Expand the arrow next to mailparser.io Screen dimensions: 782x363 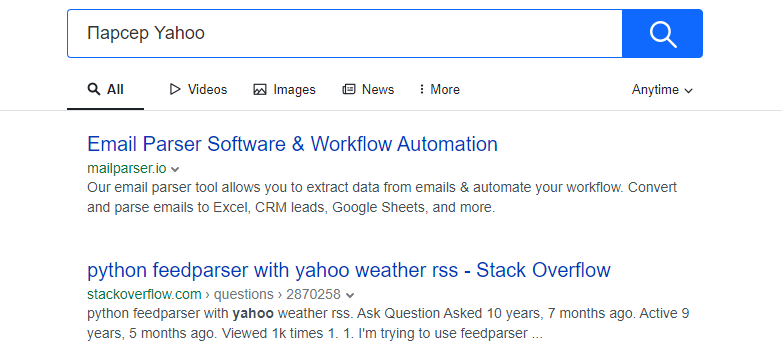[175, 169]
